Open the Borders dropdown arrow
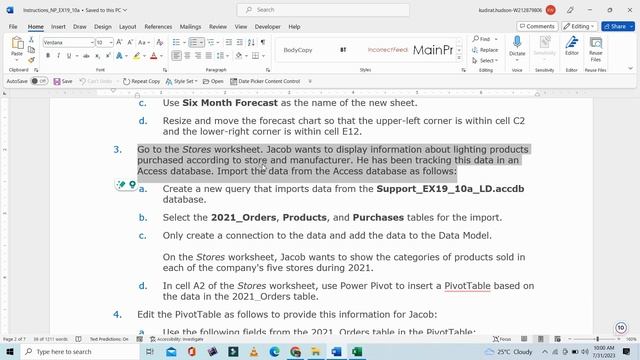The height and width of the screenshot is (360, 640). (x=264, y=56)
